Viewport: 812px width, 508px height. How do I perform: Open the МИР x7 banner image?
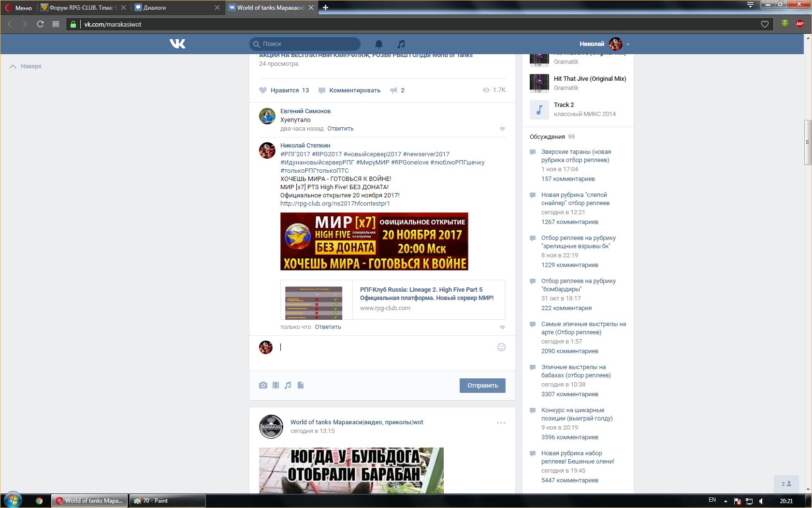click(374, 241)
